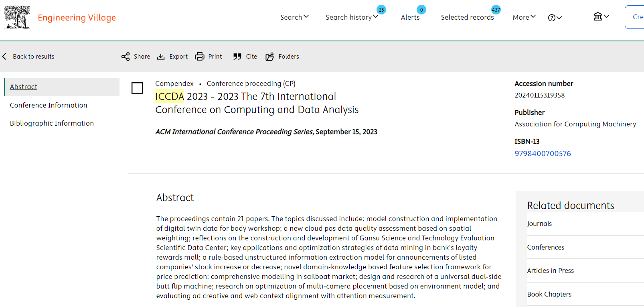The width and height of the screenshot is (644, 307).
Task: Click the Share label
Action: (x=142, y=57)
